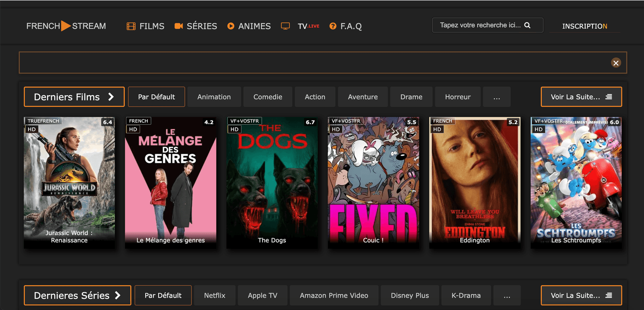This screenshot has height=310, width=644.
Task: Expand Derniers Films section with chevron
Action: [111, 97]
